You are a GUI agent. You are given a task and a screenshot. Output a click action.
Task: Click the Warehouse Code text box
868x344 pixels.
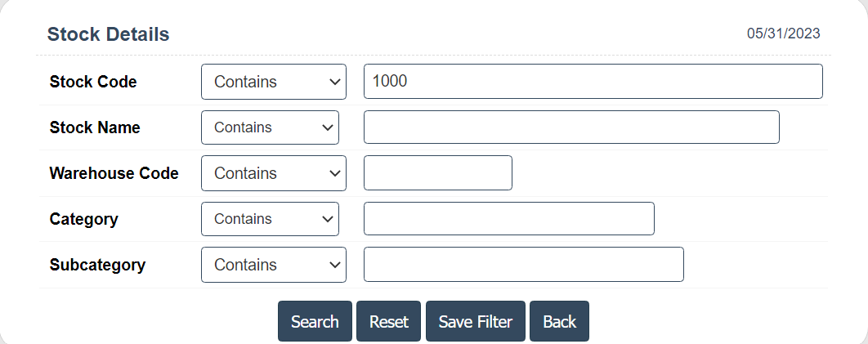pyautogui.click(x=437, y=173)
